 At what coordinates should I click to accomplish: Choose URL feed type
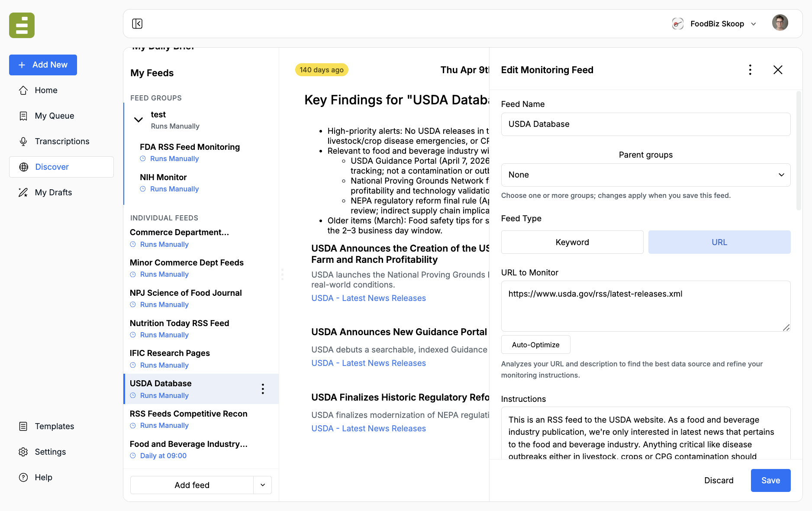click(719, 242)
